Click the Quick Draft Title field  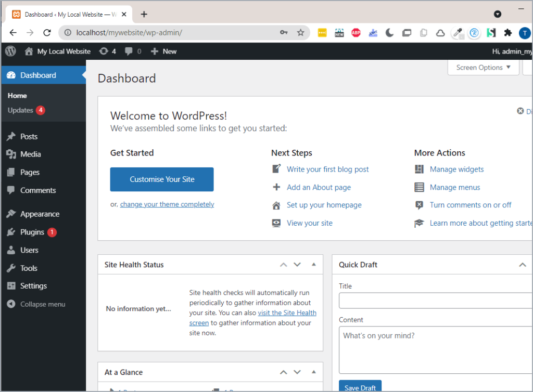coord(435,301)
